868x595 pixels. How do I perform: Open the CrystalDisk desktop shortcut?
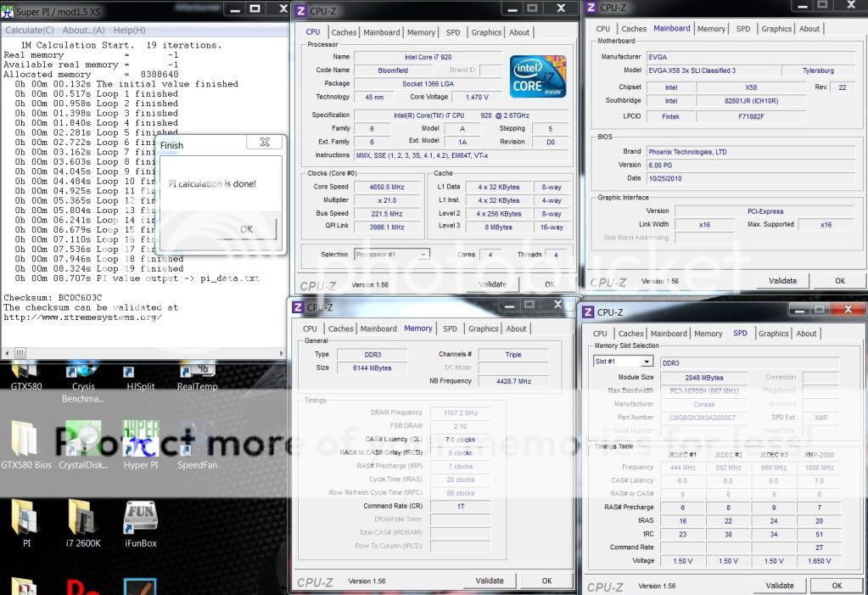click(83, 441)
